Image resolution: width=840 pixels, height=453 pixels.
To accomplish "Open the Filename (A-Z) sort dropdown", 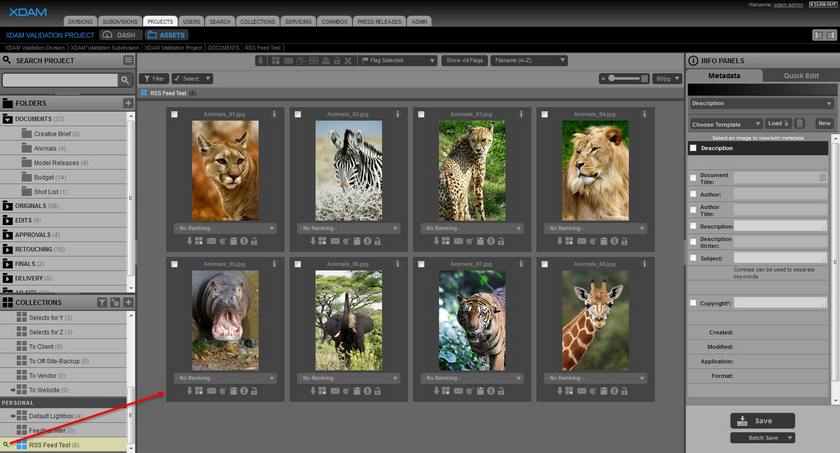I will 530,60.
